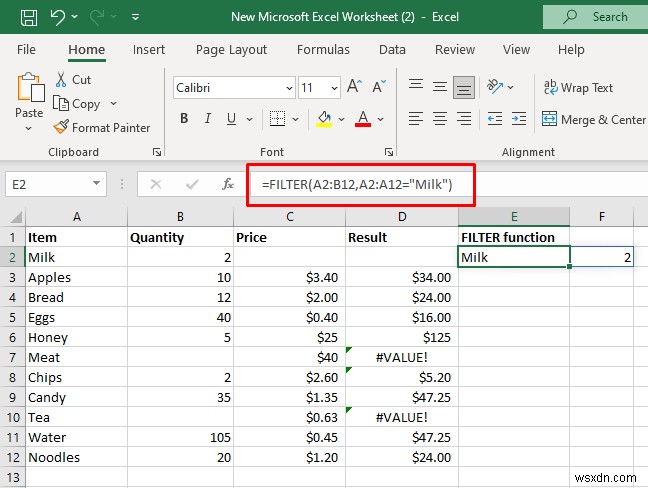Apply yellow Fill Color
648x488 pixels.
click(324, 119)
